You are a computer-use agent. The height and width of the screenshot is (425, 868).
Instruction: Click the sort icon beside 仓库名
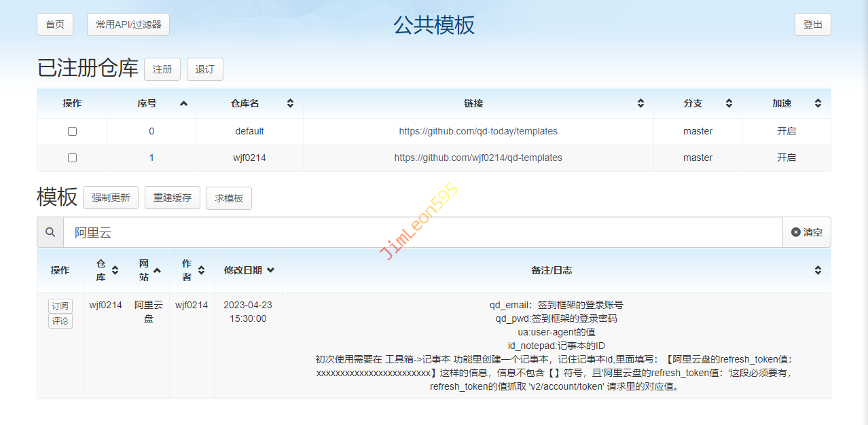[290, 103]
